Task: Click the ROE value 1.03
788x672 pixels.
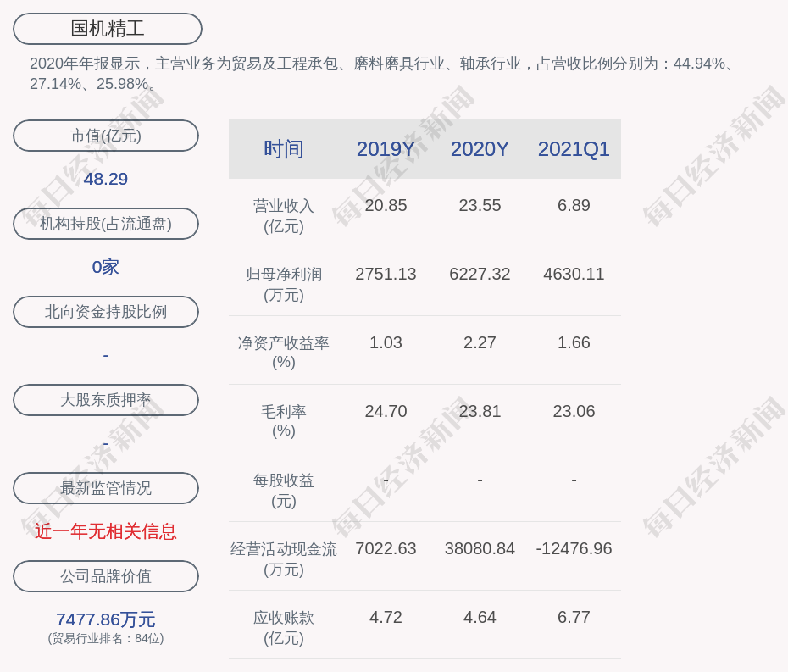Action: click(x=386, y=343)
